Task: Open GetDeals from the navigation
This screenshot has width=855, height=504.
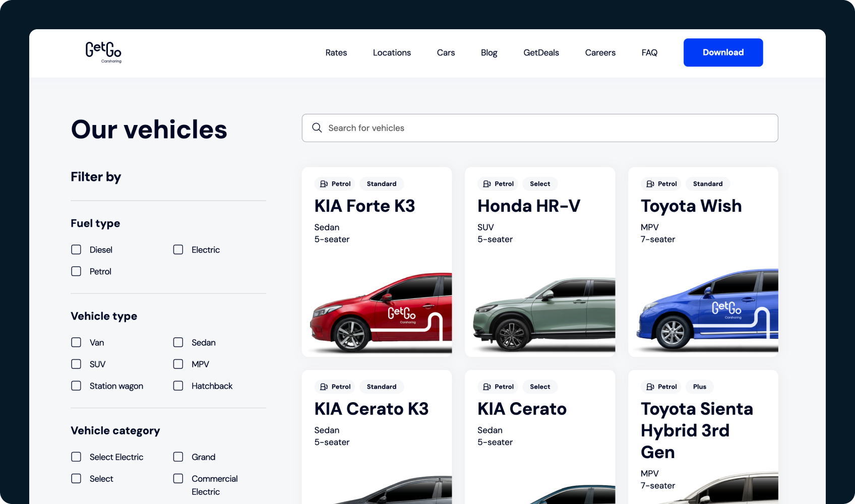Action: [x=541, y=52]
